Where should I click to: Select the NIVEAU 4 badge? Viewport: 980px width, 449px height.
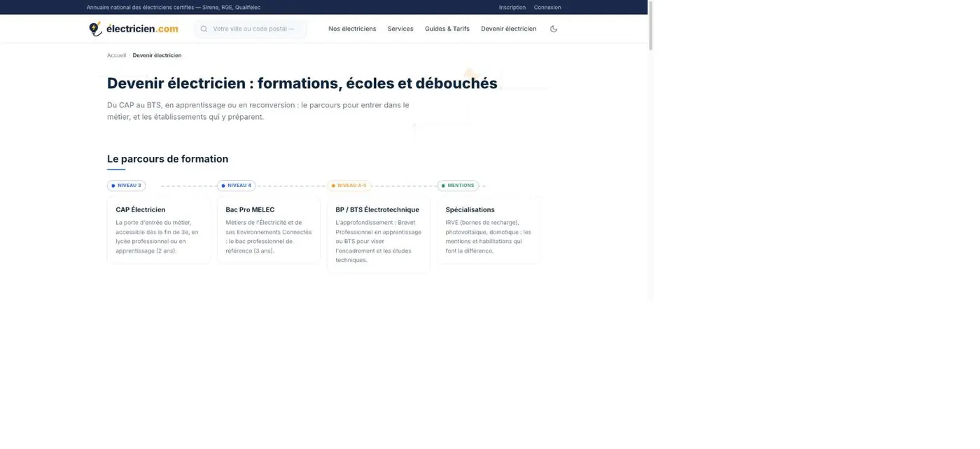tap(236, 186)
